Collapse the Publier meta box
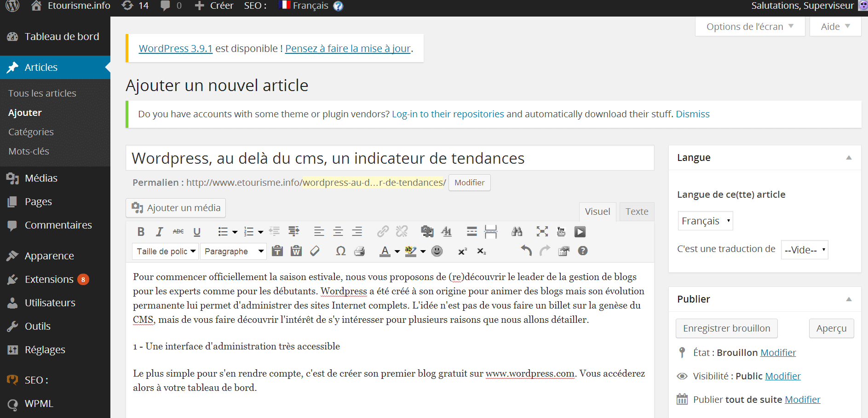Viewport: 868px width, 418px height. coord(849,299)
